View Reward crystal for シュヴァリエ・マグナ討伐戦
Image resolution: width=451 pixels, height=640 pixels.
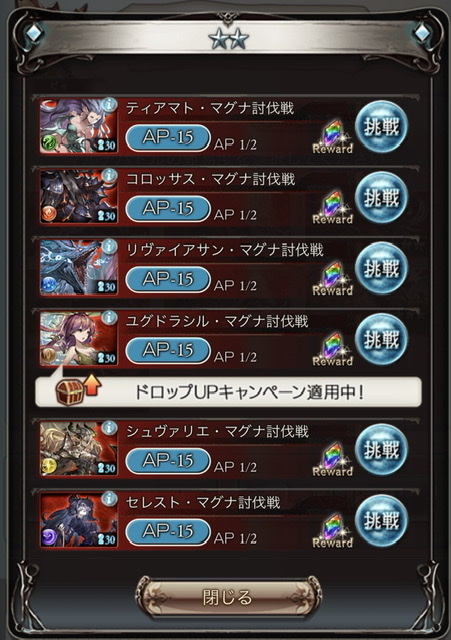(333, 460)
